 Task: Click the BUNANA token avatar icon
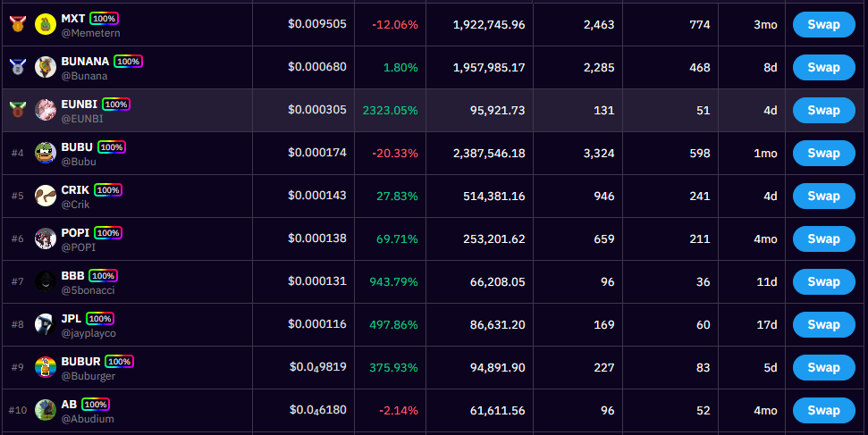coord(46,68)
